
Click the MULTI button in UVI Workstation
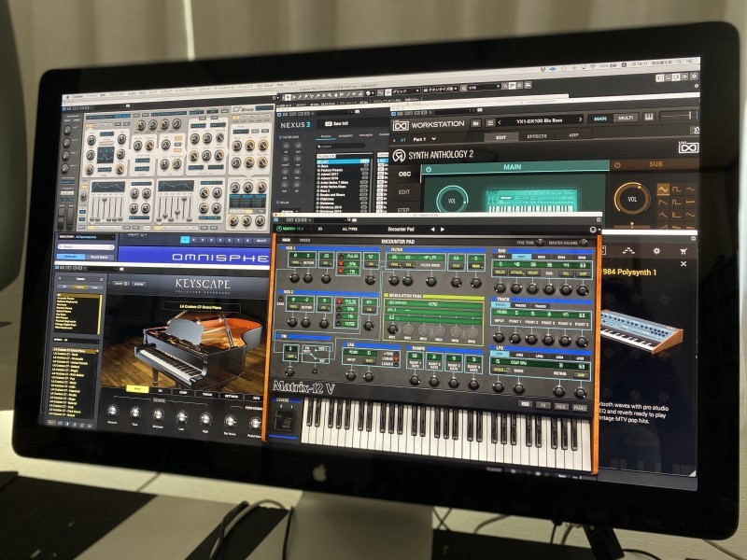coord(626,119)
